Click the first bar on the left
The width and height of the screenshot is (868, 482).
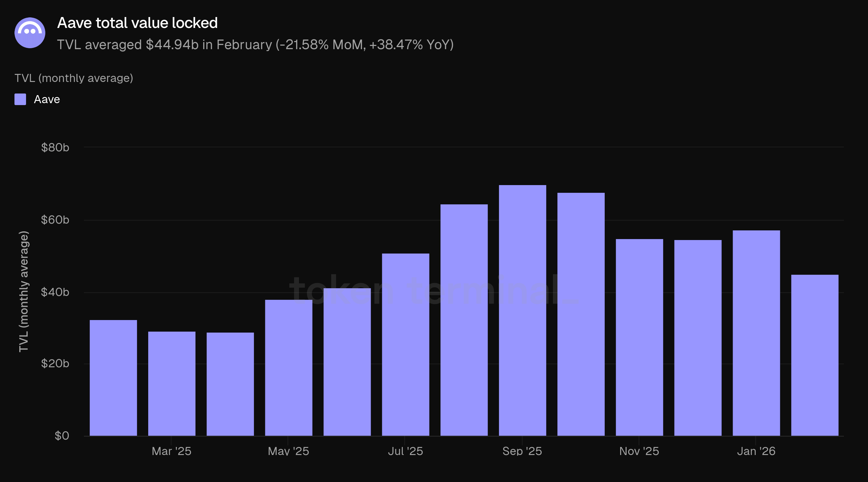[113, 377]
